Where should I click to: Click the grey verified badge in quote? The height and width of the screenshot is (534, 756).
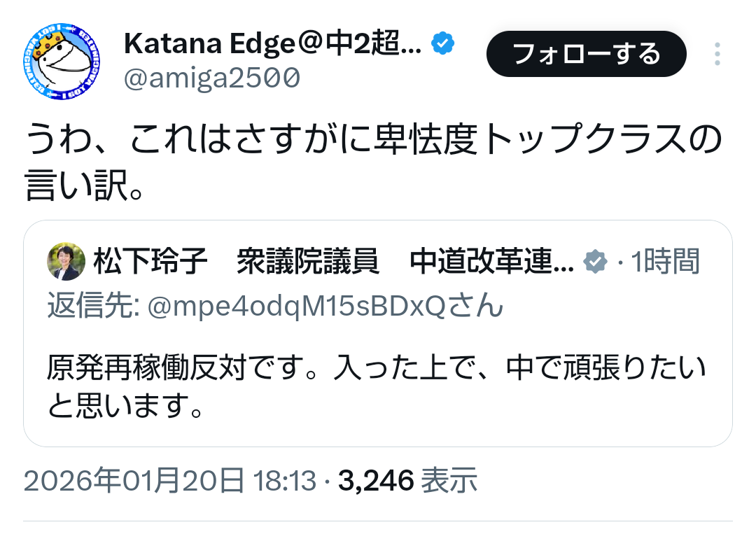tap(595, 262)
